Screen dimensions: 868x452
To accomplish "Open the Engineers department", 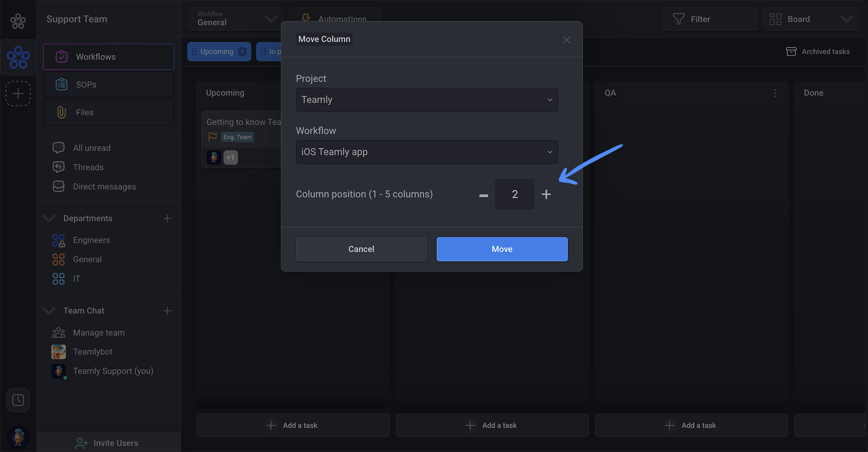I will coord(91,240).
